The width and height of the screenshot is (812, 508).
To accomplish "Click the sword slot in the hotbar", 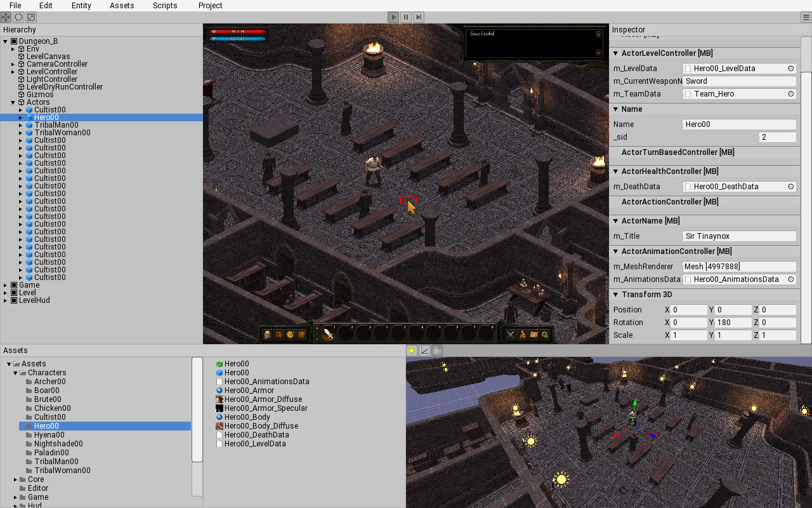I will point(329,334).
